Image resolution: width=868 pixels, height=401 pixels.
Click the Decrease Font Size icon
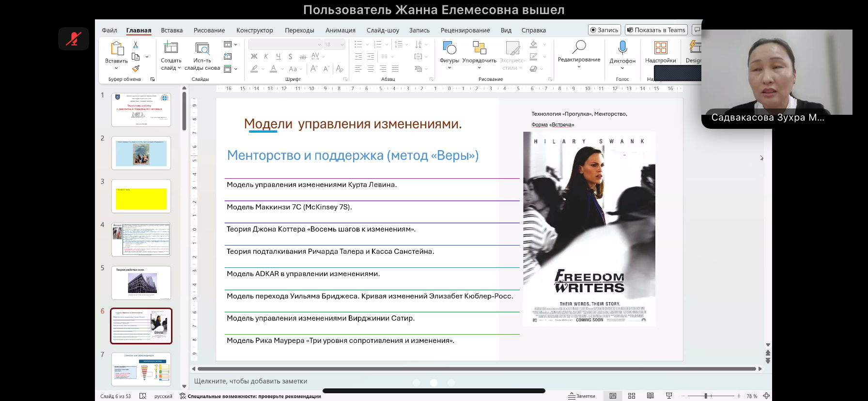tap(326, 69)
